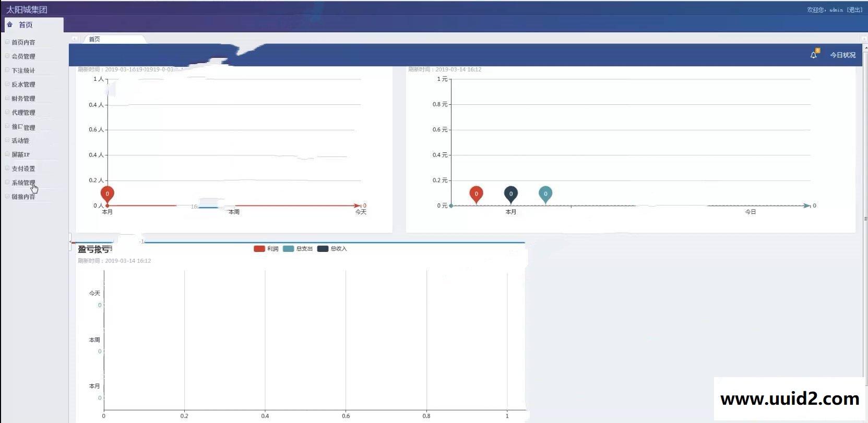Click the vertical scrollbar up arrow
868x423 pixels.
tap(864, 48)
